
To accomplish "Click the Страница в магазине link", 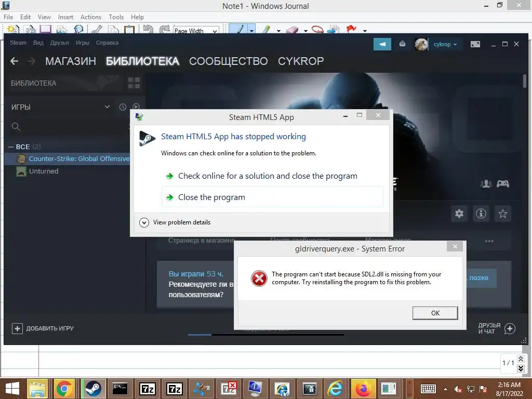I will point(202,240).
